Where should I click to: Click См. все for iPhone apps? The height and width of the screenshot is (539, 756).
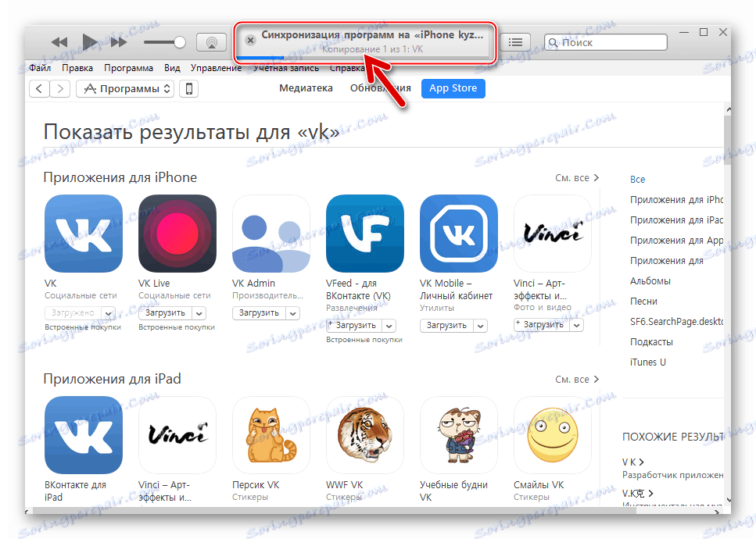577,178
